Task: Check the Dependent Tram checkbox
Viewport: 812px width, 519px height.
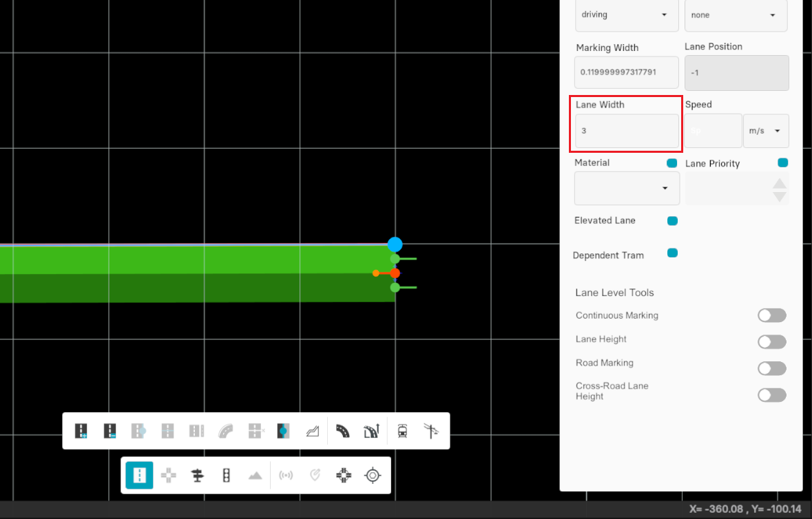Action: [672, 253]
